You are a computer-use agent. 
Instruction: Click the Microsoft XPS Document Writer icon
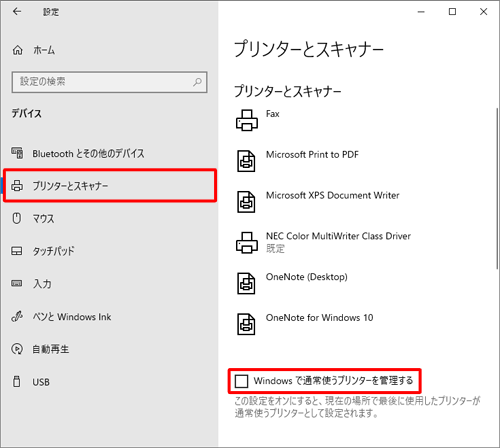click(246, 202)
